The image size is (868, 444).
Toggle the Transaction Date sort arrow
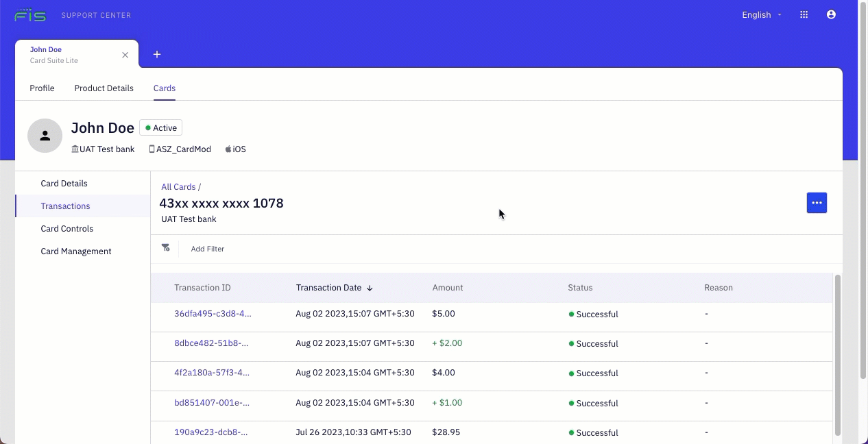tap(370, 288)
